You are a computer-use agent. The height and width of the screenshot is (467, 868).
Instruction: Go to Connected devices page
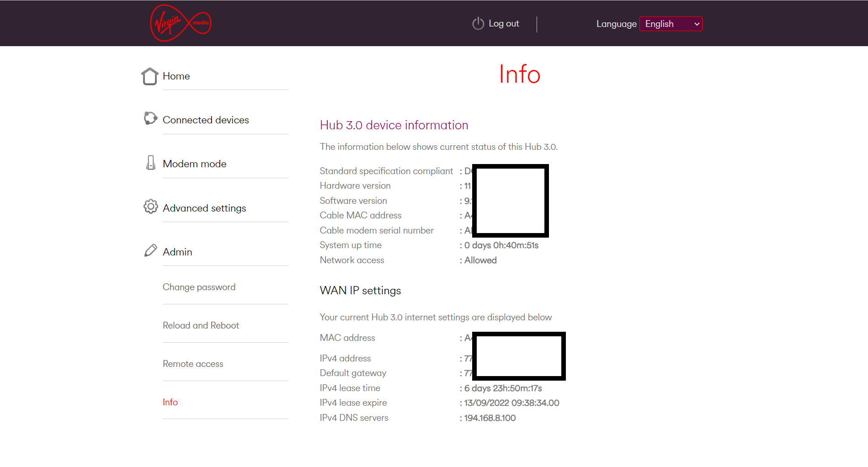tap(206, 120)
